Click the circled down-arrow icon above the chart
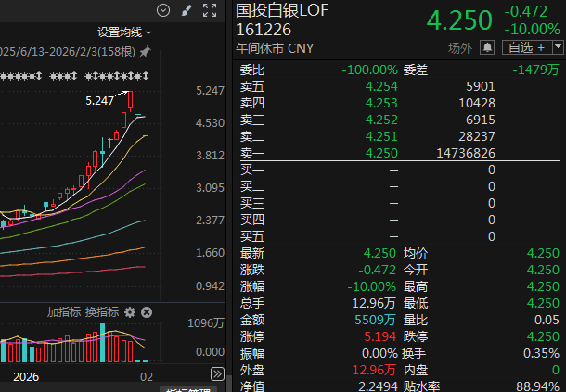 coord(164,10)
